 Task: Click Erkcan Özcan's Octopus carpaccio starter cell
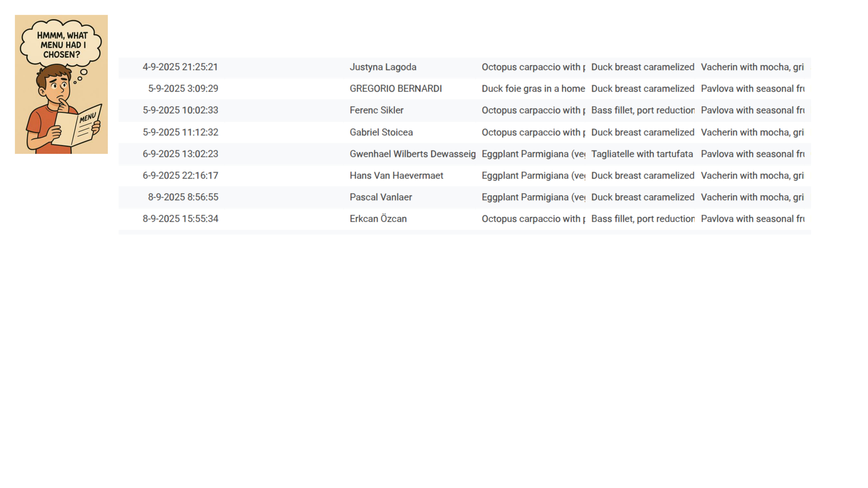(x=533, y=219)
